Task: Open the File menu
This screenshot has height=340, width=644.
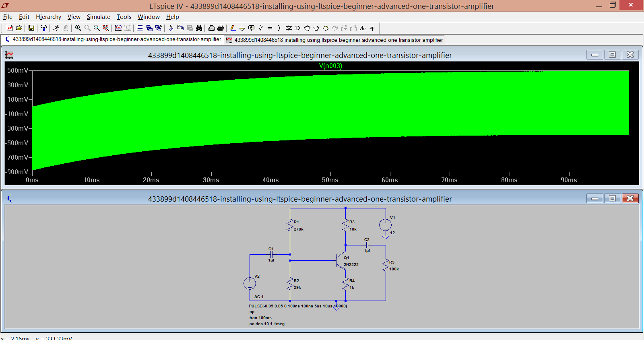Action: (8, 17)
